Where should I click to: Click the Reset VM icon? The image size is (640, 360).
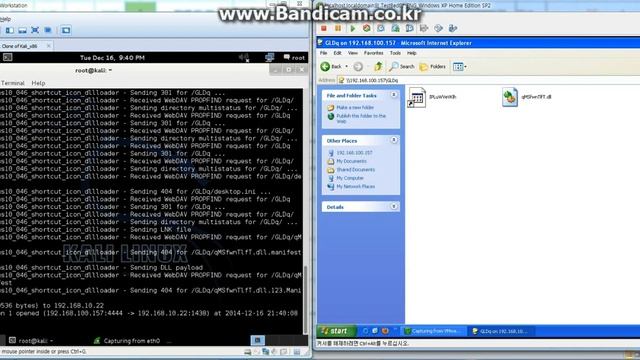click(x=367, y=28)
